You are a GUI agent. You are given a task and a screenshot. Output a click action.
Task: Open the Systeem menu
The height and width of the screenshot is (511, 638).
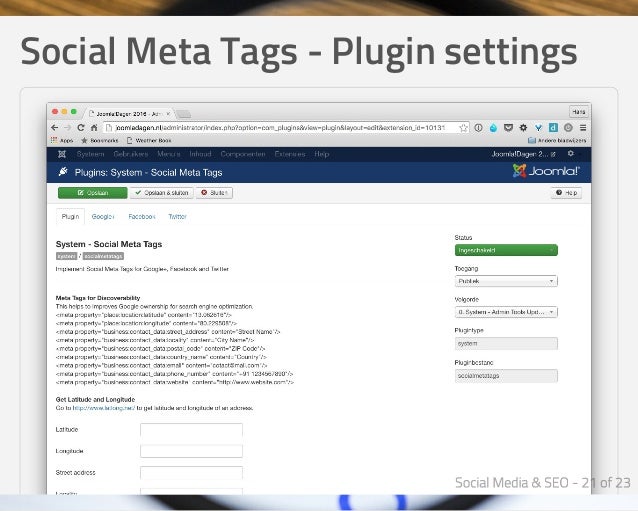pyautogui.click(x=90, y=154)
